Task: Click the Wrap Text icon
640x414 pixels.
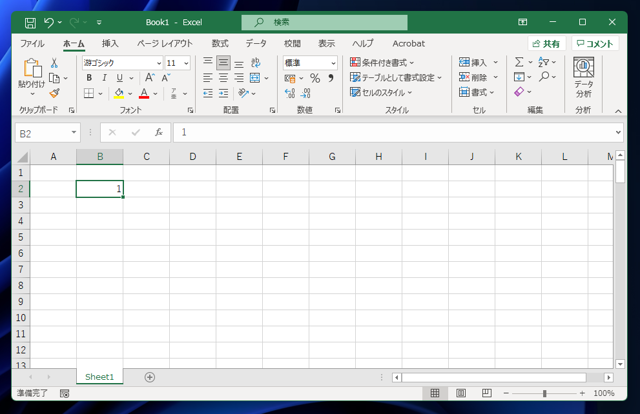Action: (x=256, y=62)
